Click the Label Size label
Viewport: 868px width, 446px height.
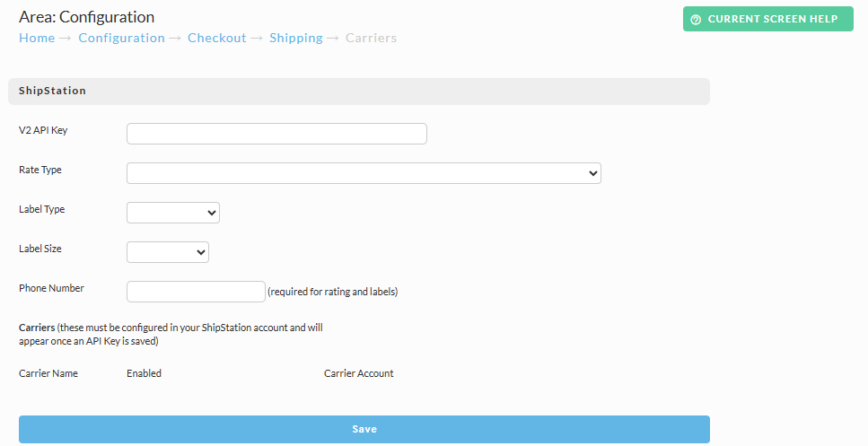tap(39, 249)
